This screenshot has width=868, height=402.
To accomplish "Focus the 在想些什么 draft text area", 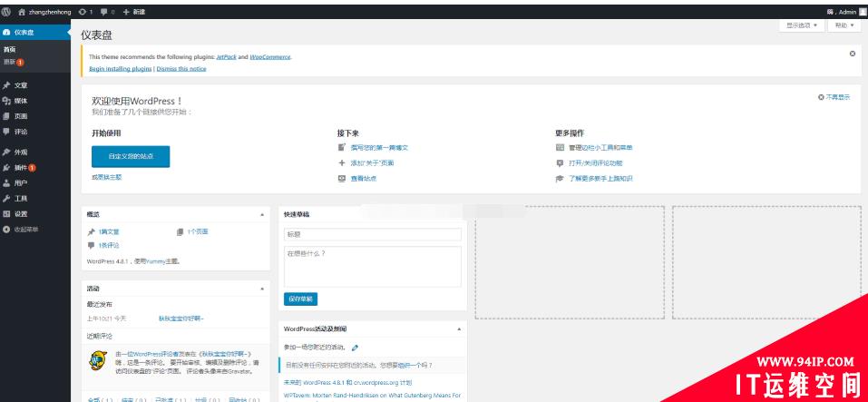I will pos(373,267).
